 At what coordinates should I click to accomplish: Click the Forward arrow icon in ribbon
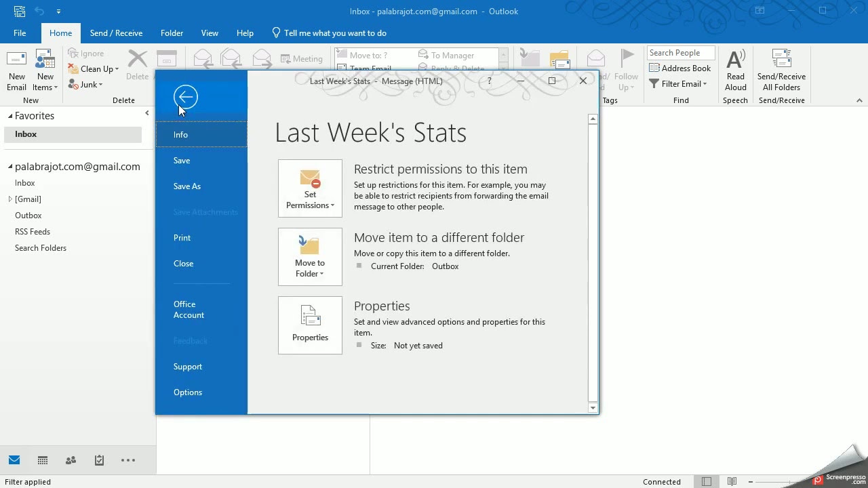pyautogui.click(x=262, y=58)
